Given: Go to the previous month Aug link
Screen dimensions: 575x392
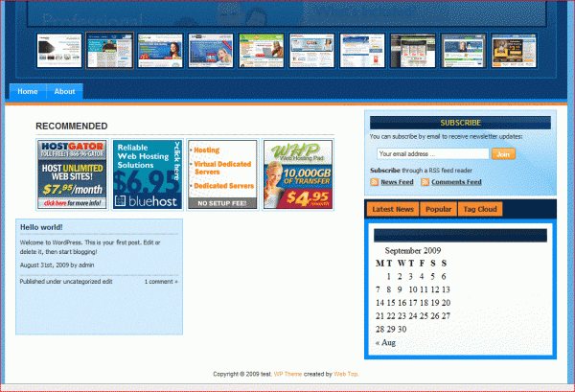Looking at the screenshot, I should click(x=385, y=342).
